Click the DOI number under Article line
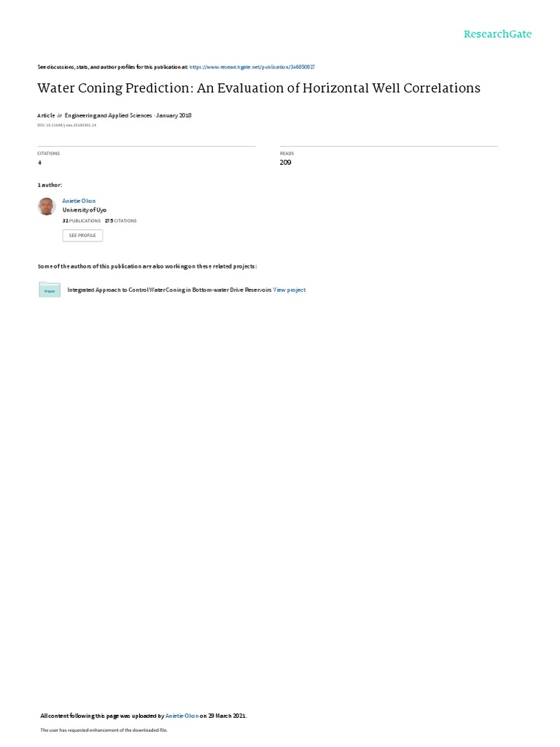Screen dimensions: 560x747 [x=66, y=125]
